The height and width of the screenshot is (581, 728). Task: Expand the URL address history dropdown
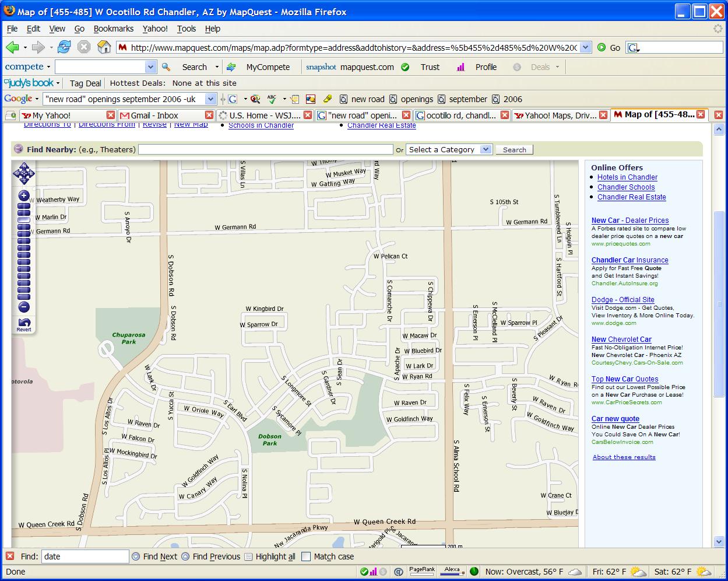click(586, 48)
